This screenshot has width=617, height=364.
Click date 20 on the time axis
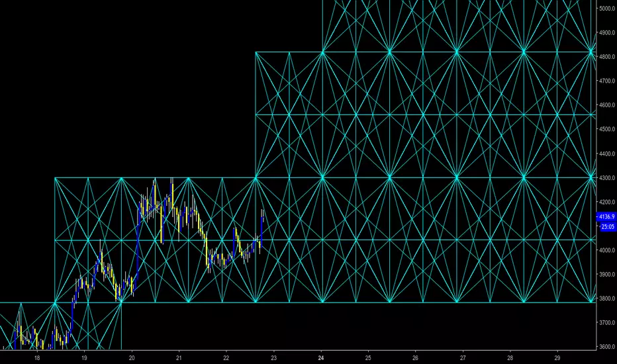click(132, 358)
